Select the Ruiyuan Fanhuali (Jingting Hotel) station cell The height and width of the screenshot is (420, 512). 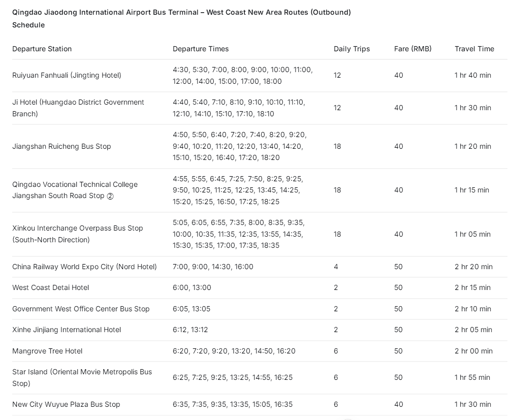67,76
